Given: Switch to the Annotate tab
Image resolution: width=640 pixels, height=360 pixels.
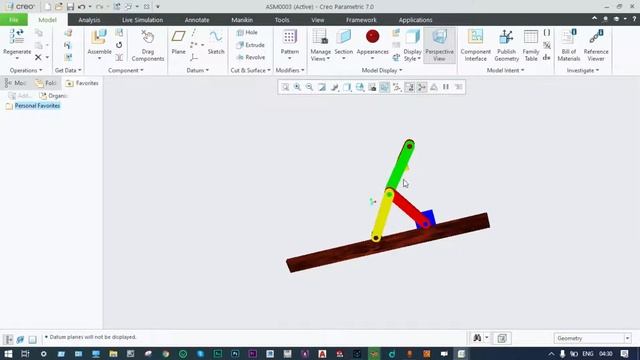Looking at the screenshot, I should pyautogui.click(x=197, y=20).
